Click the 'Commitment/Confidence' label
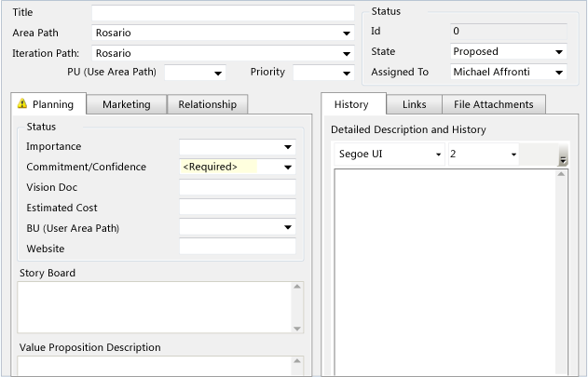This screenshot has width=588, height=377. coord(87,167)
